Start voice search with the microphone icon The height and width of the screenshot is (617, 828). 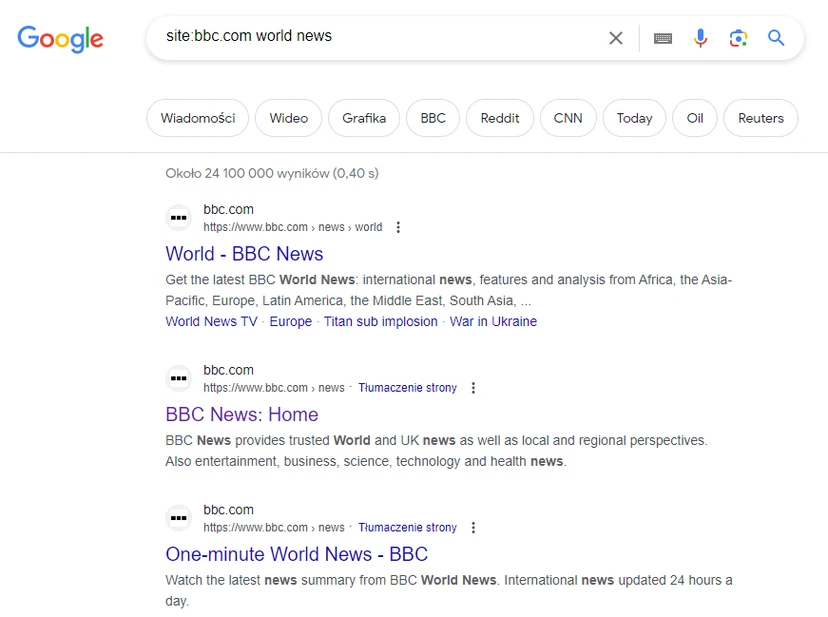point(701,38)
